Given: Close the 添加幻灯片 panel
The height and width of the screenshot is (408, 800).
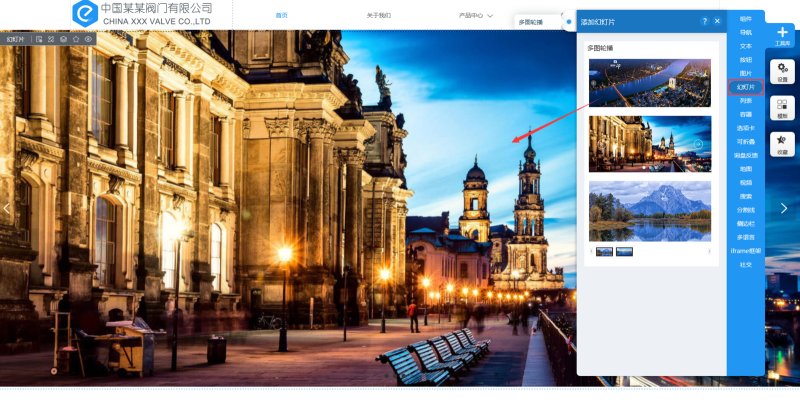Looking at the screenshot, I should pos(717,21).
